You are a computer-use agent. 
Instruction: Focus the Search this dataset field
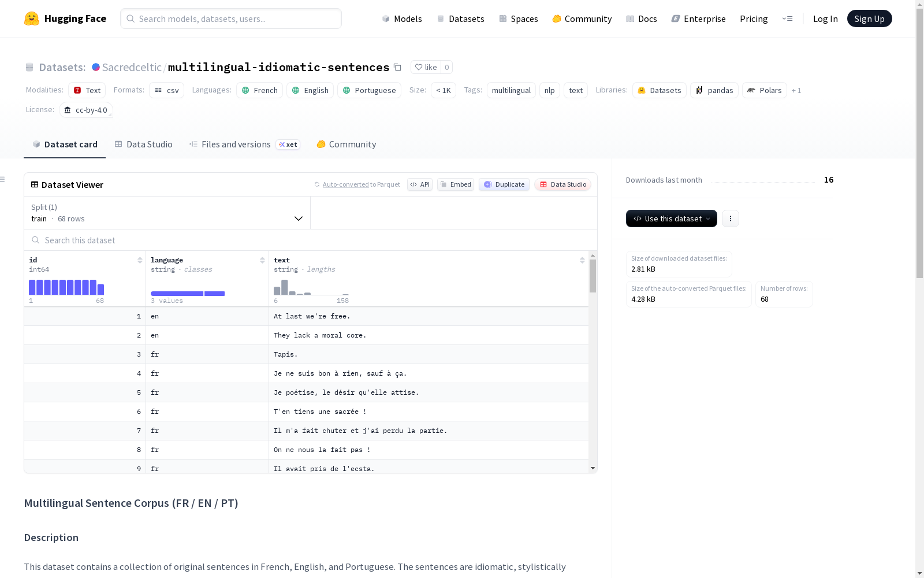[311, 240]
